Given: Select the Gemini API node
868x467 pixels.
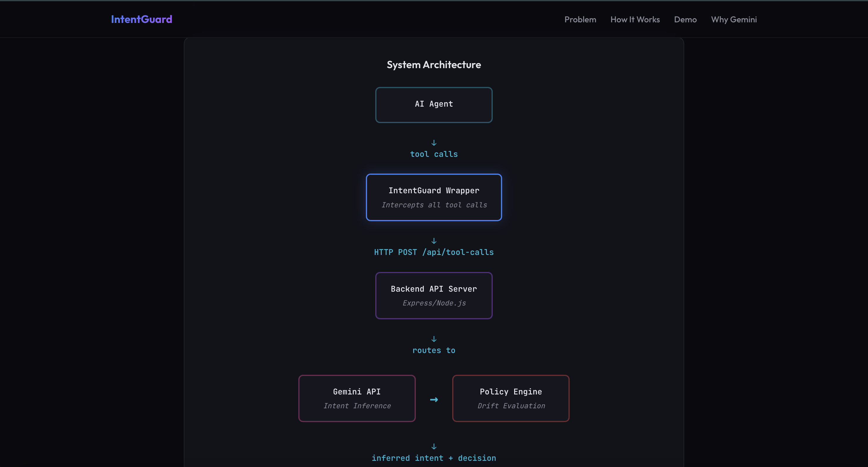Looking at the screenshot, I should [357, 398].
